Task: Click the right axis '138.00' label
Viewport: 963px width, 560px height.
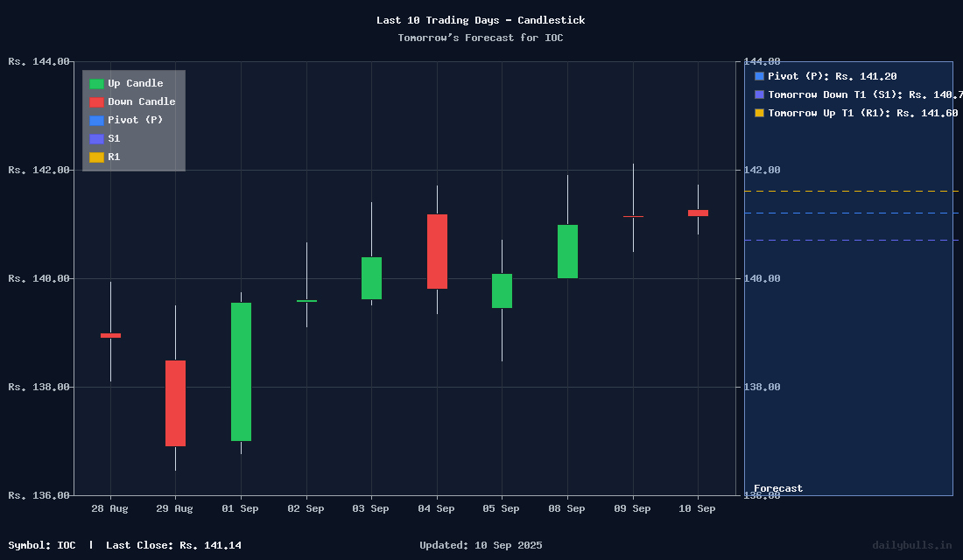Action: click(763, 387)
